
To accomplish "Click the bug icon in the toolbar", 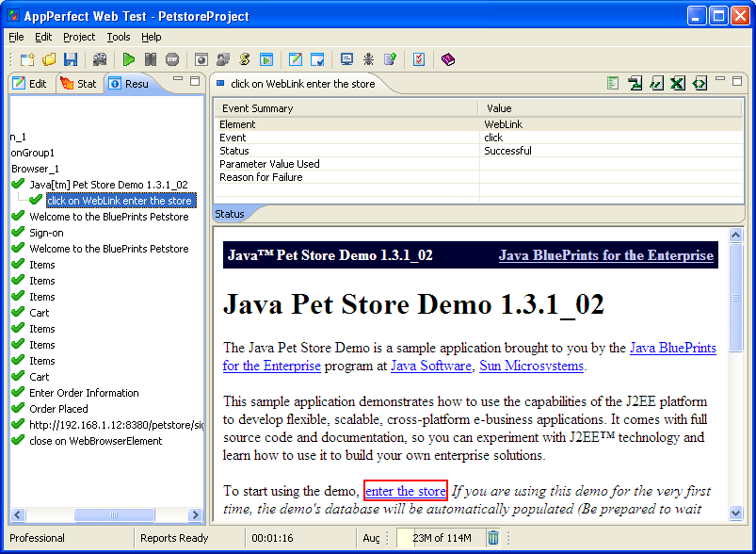I will (368, 59).
